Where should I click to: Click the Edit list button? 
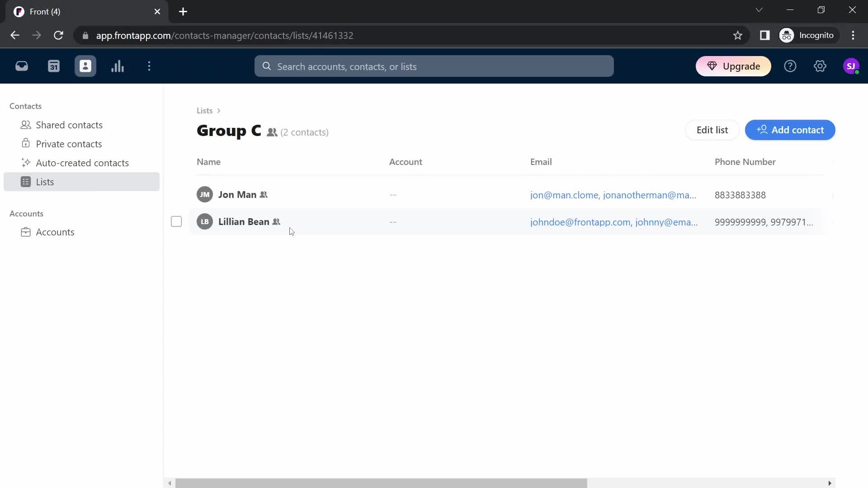click(x=712, y=130)
